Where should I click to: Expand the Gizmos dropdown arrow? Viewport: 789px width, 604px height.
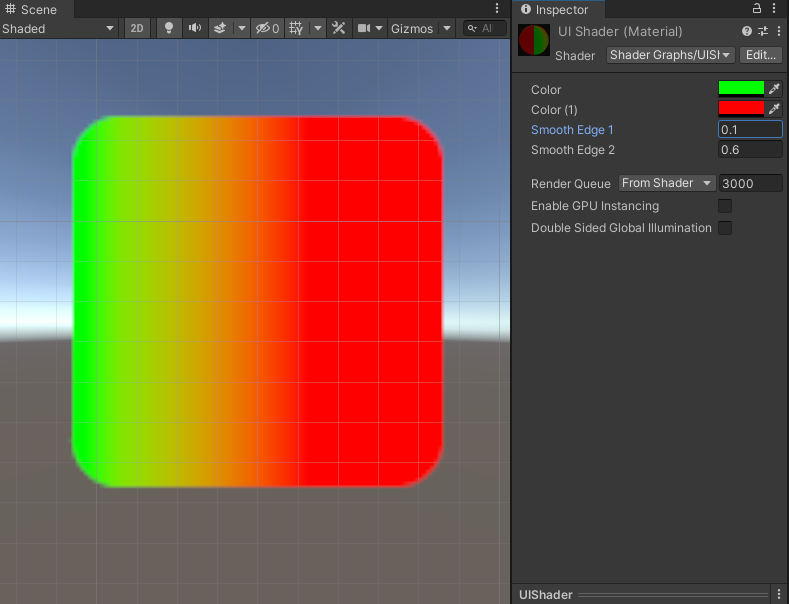447,29
